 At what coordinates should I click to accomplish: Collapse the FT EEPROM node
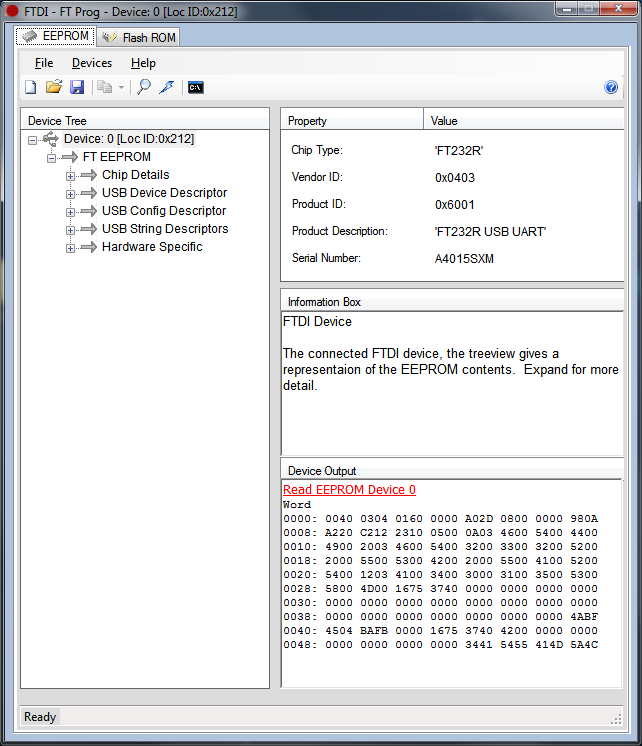51,158
